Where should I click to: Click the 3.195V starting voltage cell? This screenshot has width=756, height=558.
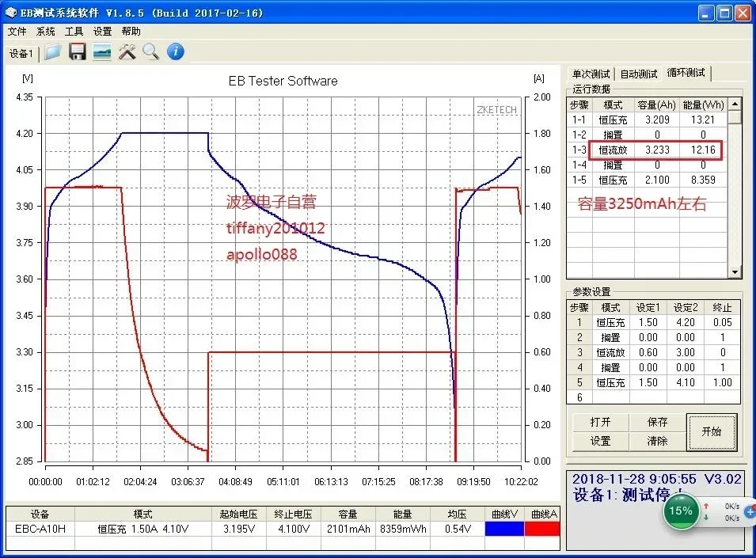238,529
